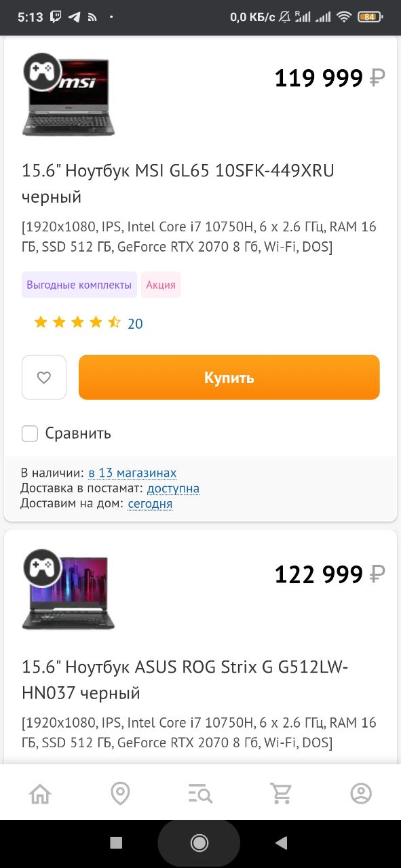Image resolution: width=401 pixels, height=868 pixels.
Task: Tap gamepad badge on MSI laptop image
Action: (x=42, y=71)
